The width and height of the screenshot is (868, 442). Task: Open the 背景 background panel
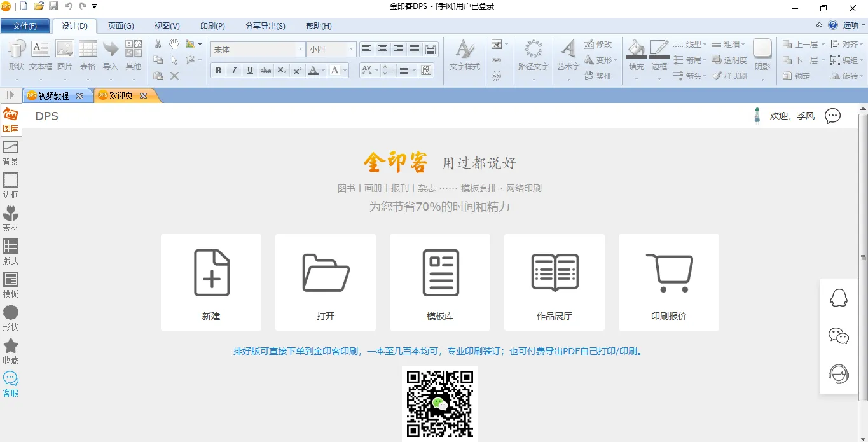click(11, 153)
